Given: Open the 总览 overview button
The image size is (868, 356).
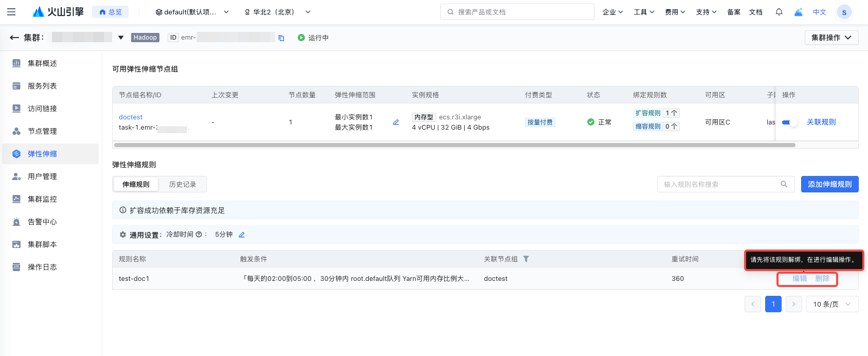Looking at the screenshot, I should click(x=111, y=12).
